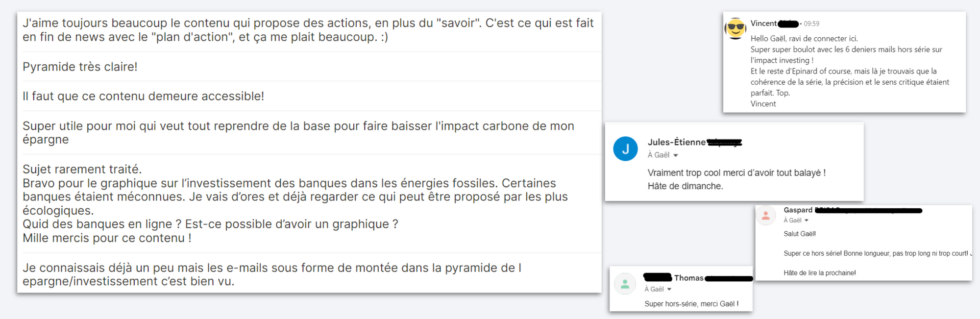The height and width of the screenshot is (319, 980).
Task: Click the "Sujet rarement traité" feedback row
Action: (309, 204)
